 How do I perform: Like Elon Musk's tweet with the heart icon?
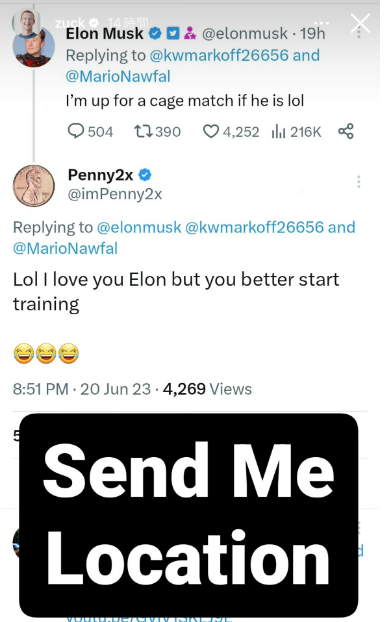211,131
